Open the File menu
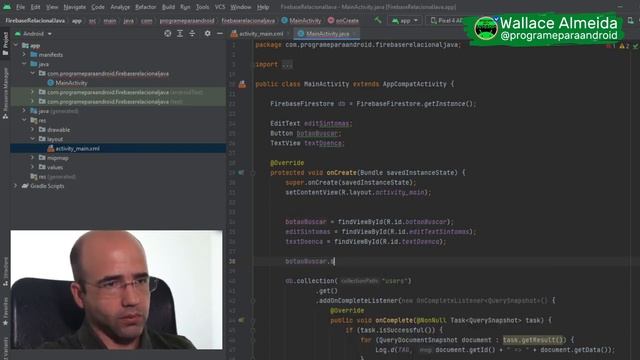This screenshot has width=640, height=360. (20, 7)
